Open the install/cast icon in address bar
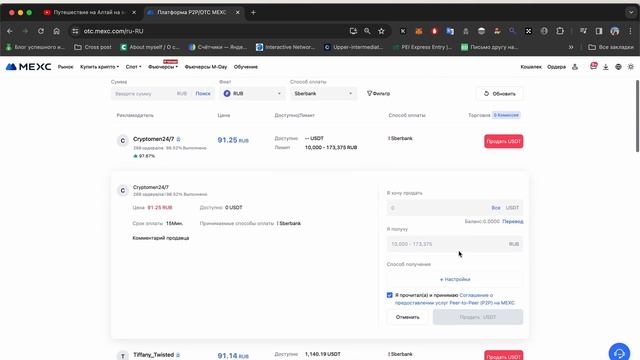Screen dimensions: 640x360 click(x=353, y=31)
